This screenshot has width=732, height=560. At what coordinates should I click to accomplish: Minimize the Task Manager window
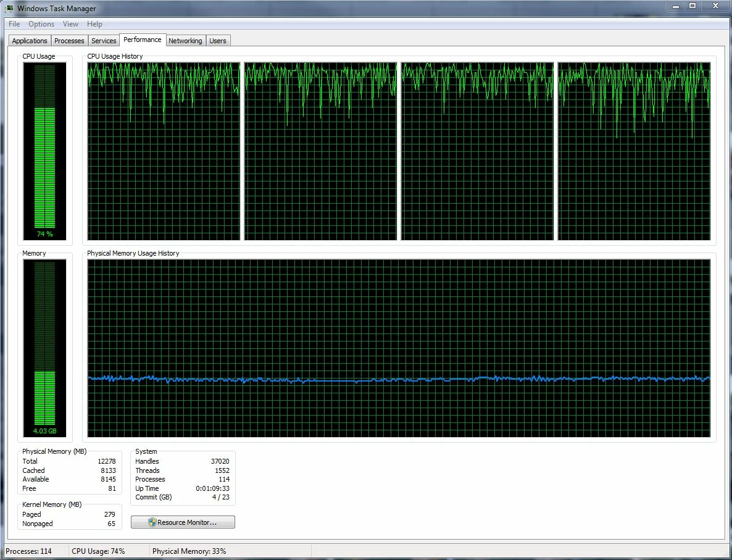click(675, 7)
